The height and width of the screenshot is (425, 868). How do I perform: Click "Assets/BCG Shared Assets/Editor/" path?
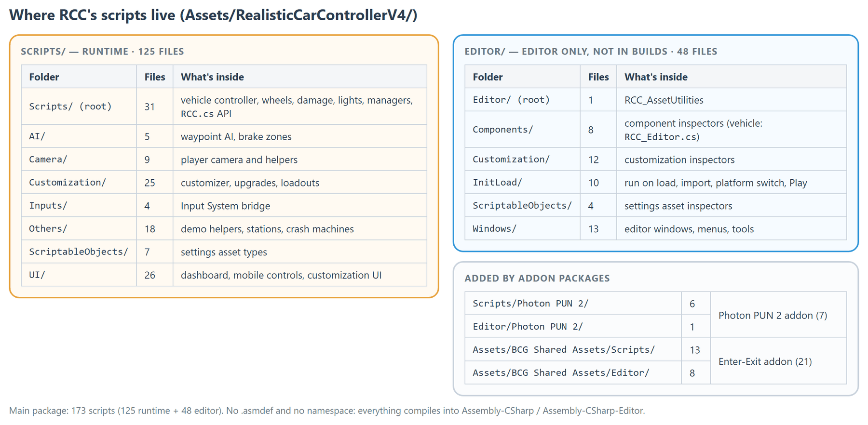561,373
